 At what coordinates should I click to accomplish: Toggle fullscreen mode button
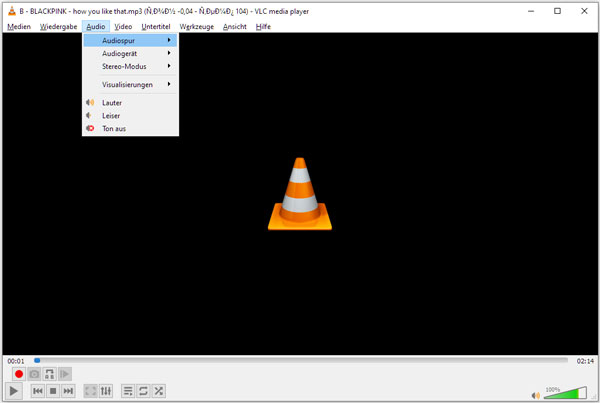[91, 391]
